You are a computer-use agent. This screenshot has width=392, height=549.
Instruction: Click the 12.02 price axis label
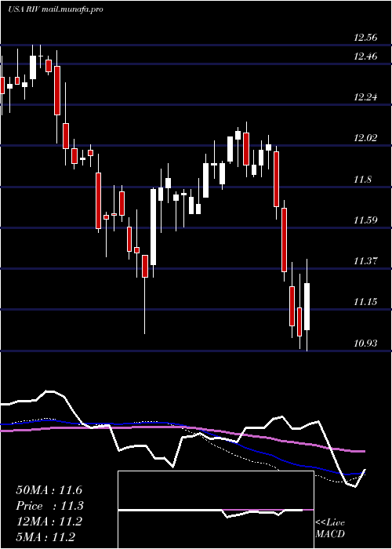pyautogui.click(x=365, y=138)
